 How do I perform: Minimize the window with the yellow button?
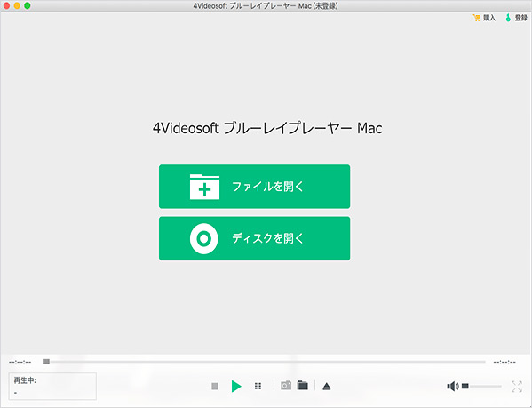coord(17,5)
